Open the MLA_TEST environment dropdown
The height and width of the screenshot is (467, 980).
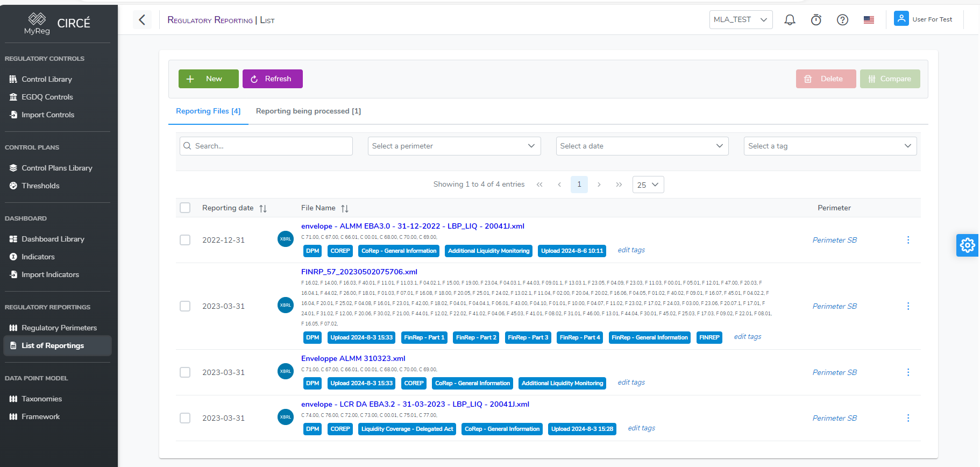(741, 20)
